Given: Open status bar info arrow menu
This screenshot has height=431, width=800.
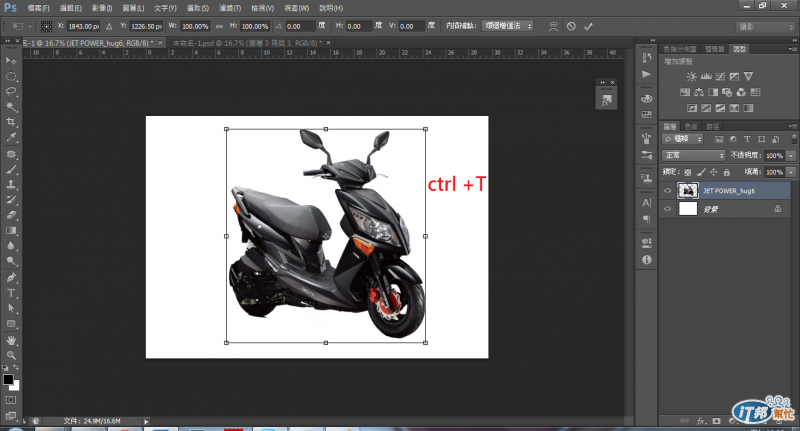Looking at the screenshot, I should pos(146,421).
